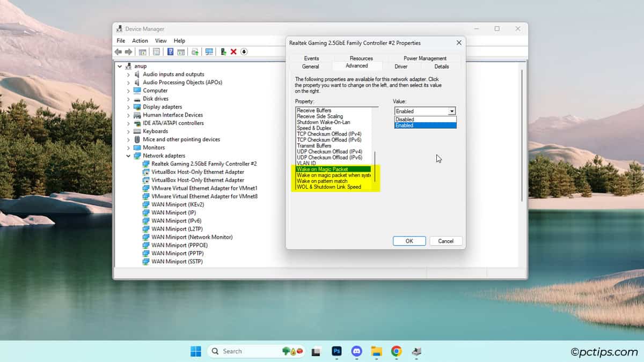Open the Windows Start menu

196,351
